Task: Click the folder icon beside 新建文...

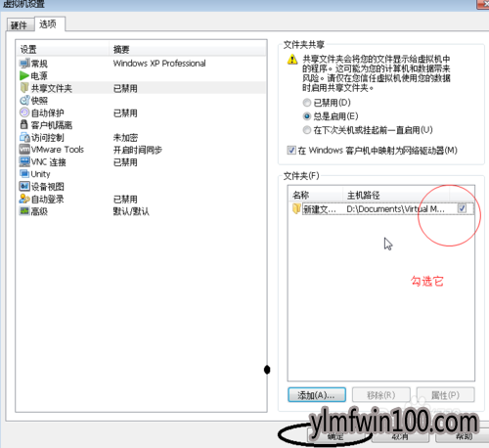Action: coord(296,208)
